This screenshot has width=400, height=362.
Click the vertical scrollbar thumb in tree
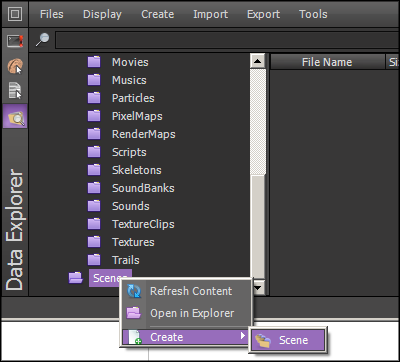click(258, 227)
